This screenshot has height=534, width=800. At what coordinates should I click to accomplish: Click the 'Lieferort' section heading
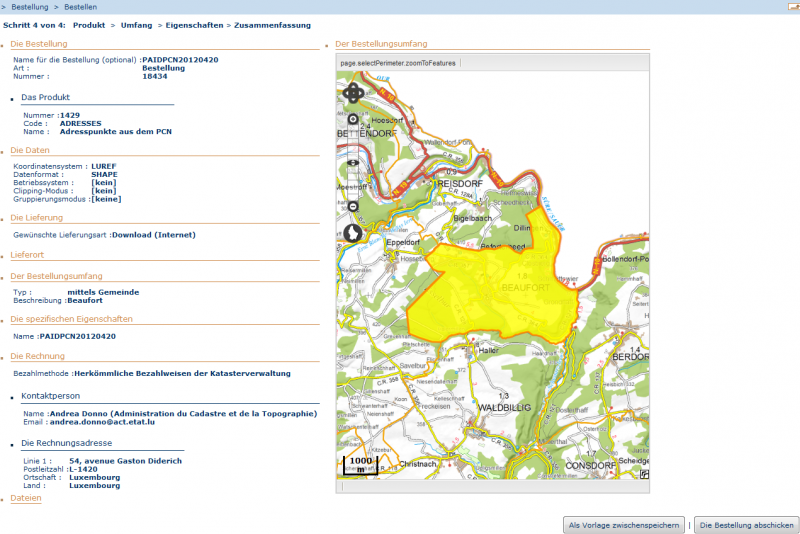[27, 255]
